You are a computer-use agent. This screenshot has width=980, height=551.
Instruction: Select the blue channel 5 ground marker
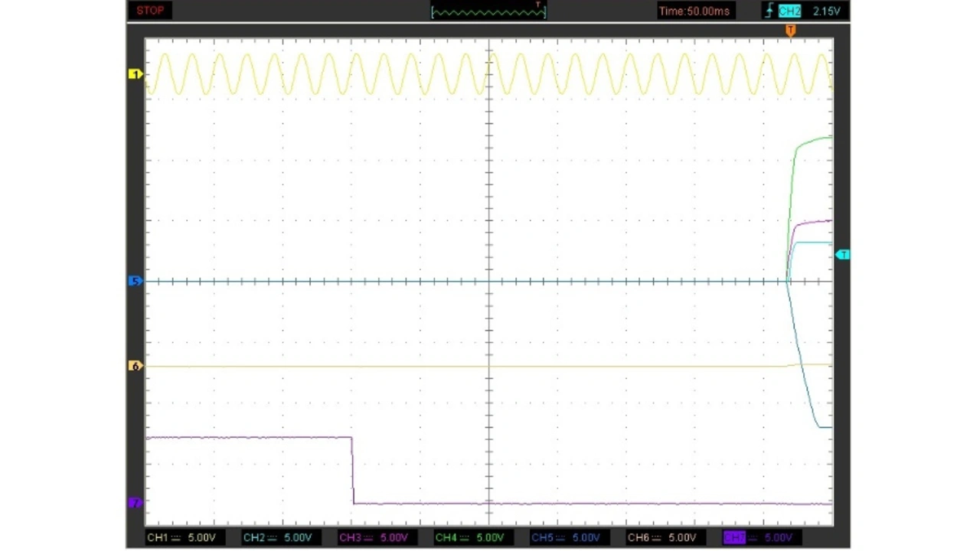[x=136, y=282]
